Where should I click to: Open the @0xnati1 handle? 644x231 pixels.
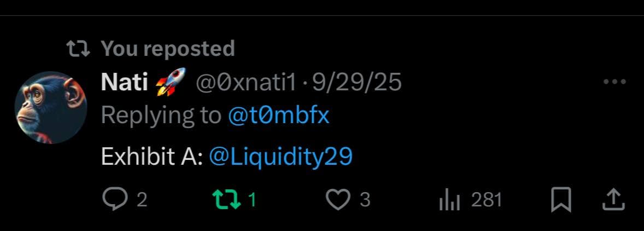pos(245,83)
